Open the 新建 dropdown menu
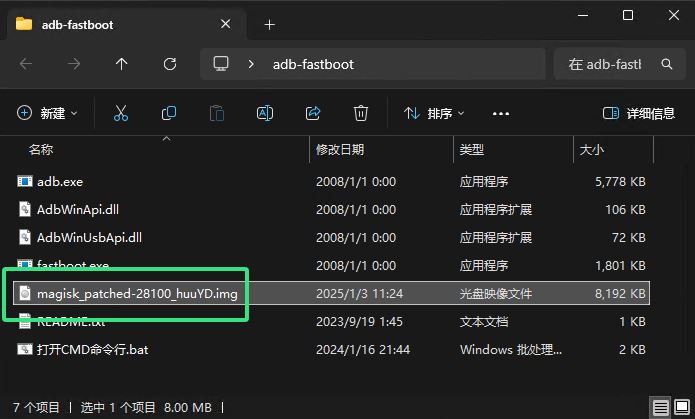The height and width of the screenshot is (419, 695). (47, 114)
